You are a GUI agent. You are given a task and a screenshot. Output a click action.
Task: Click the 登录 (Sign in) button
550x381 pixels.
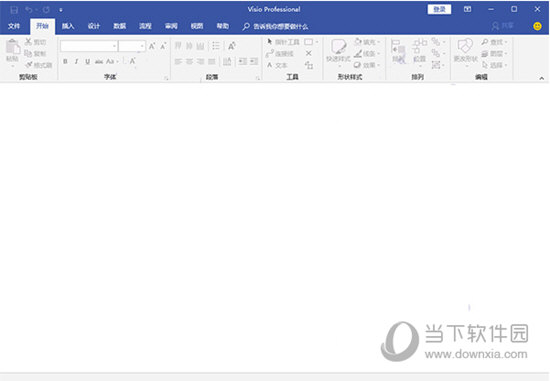point(439,9)
